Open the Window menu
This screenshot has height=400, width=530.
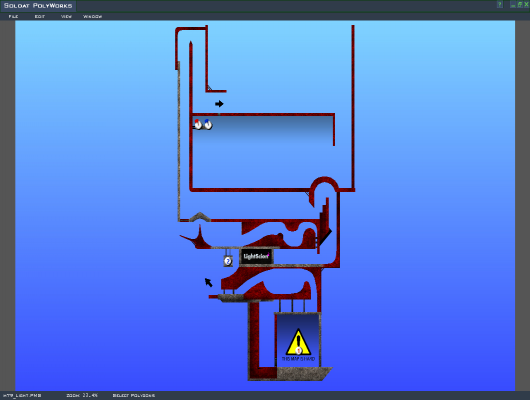(93, 16)
